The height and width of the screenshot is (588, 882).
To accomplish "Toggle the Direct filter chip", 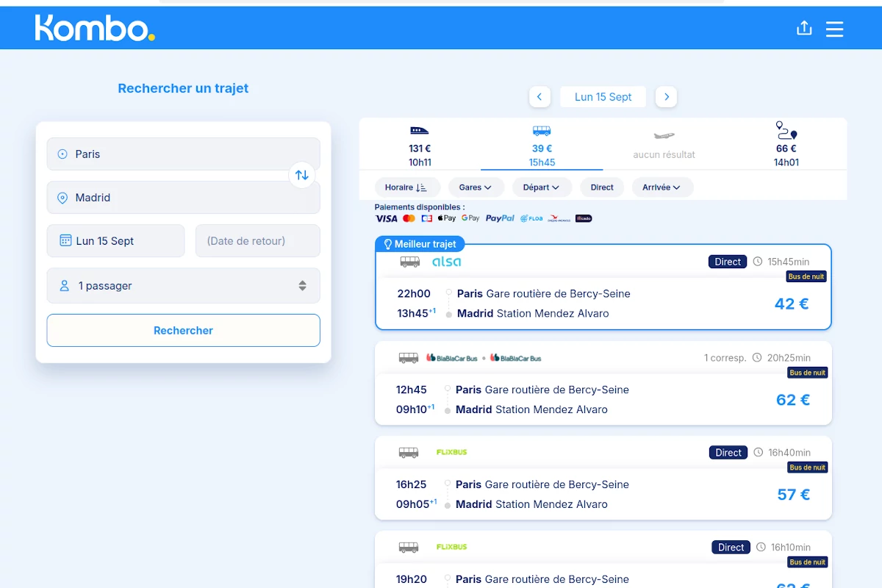I will 602,187.
